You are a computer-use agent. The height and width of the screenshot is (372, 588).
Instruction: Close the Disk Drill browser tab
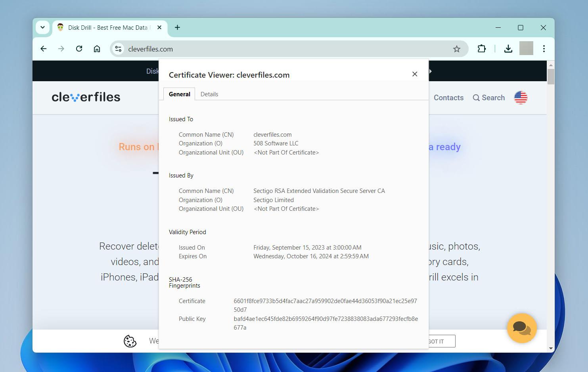click(159, 28)
